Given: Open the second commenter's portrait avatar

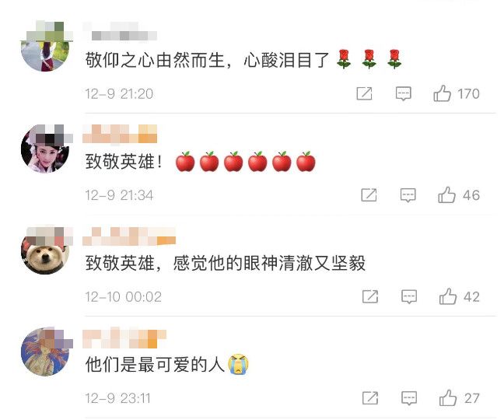Looking at the screenshot, I should [x=45, y=149].
